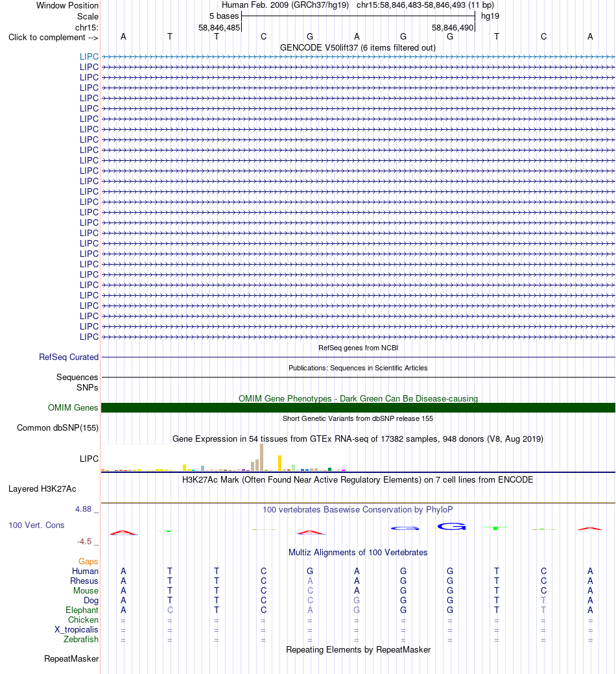Open the Layered H3K27Ac track label

(x=42, y=488)
